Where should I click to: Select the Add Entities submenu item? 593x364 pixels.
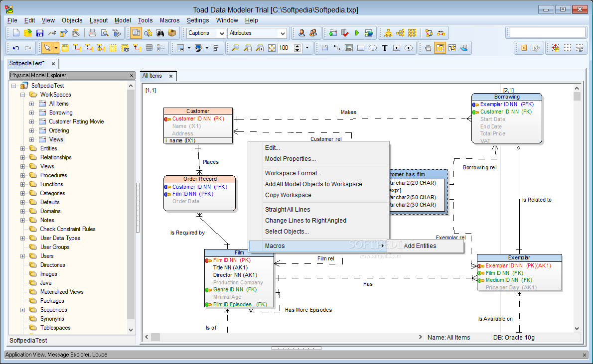420,245
